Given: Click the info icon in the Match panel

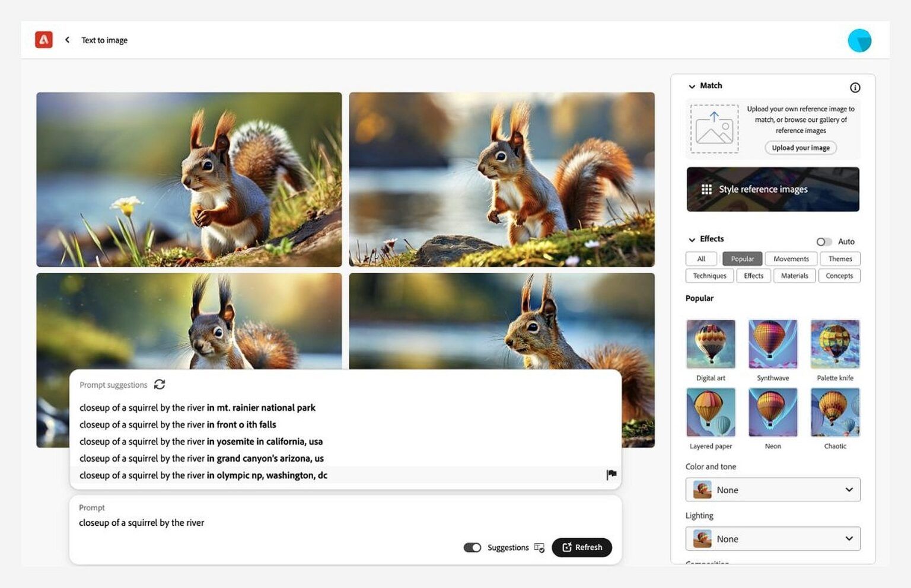Looking at the screenshot, I should pyautogui.click(x=856, y=87).
